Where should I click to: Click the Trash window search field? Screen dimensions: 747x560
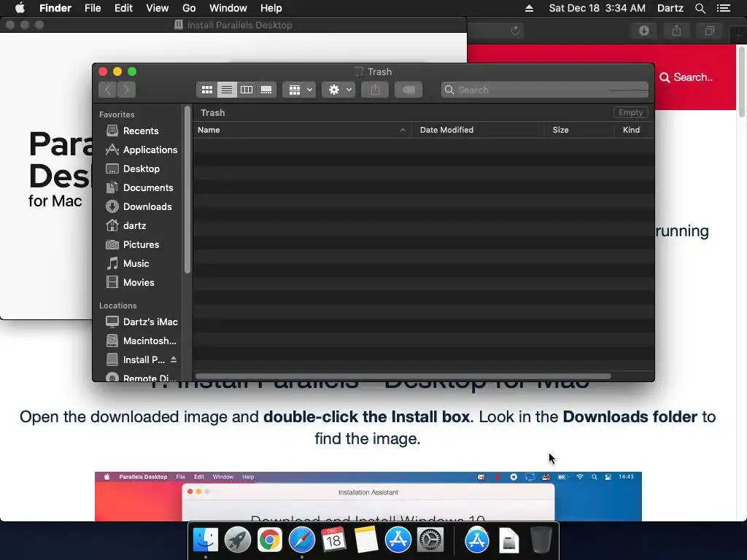(544, 90)
